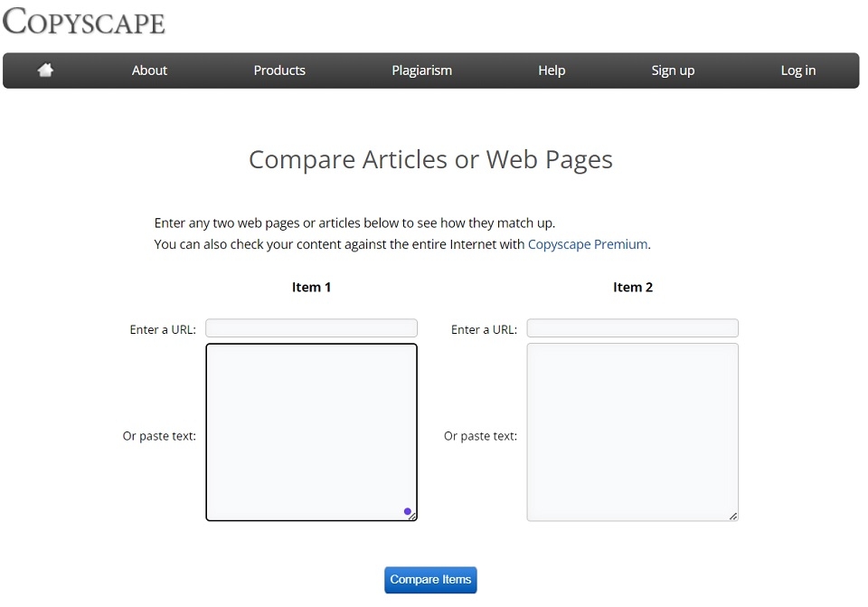Viewport: 868px width, 607px height.
Task: Go to the Sign up page
Action: click(x=673, y=71)
